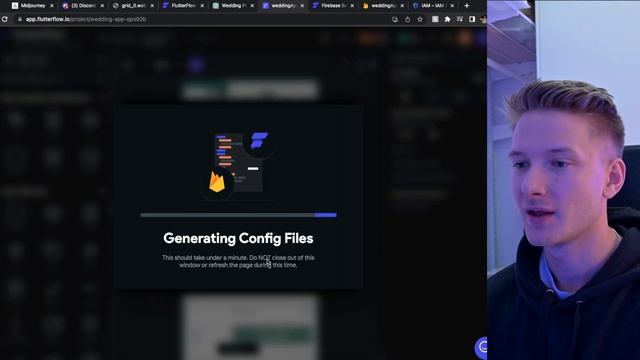640x360 pixels.
Task: Click the Generating Config Files heading
Action: [x=238, y=238]
